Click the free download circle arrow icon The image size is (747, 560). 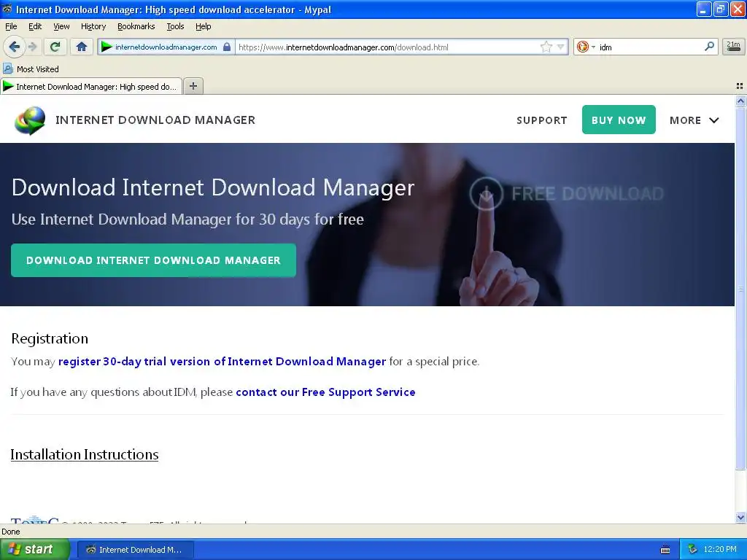pyautogui.click(x=486, y=193)
